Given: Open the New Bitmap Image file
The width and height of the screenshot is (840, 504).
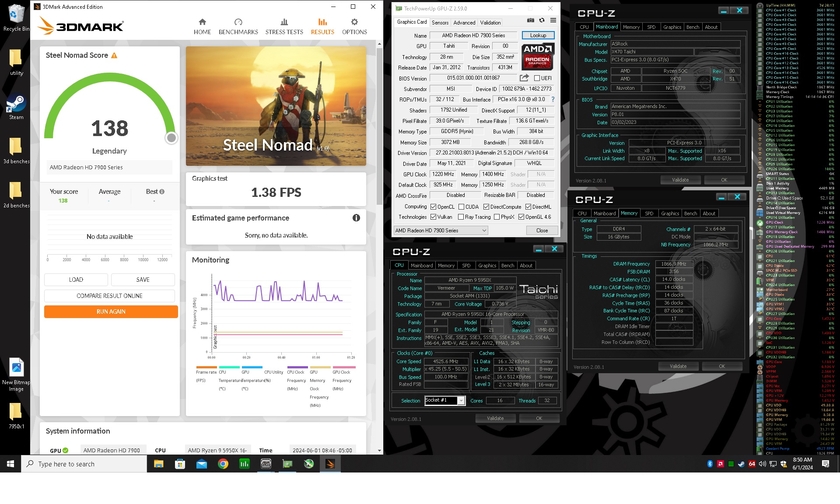Looking at the screenshot, I should point(16,374).
